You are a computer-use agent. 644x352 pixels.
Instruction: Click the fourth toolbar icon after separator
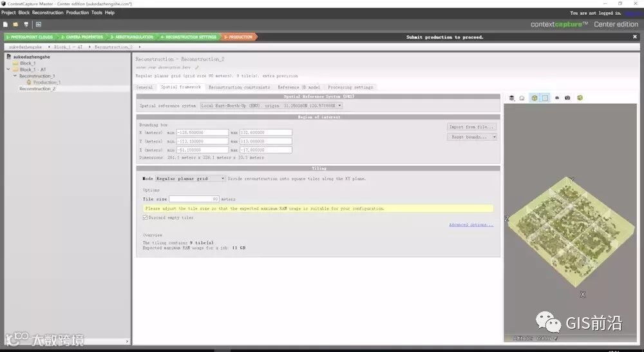point(38,24)
